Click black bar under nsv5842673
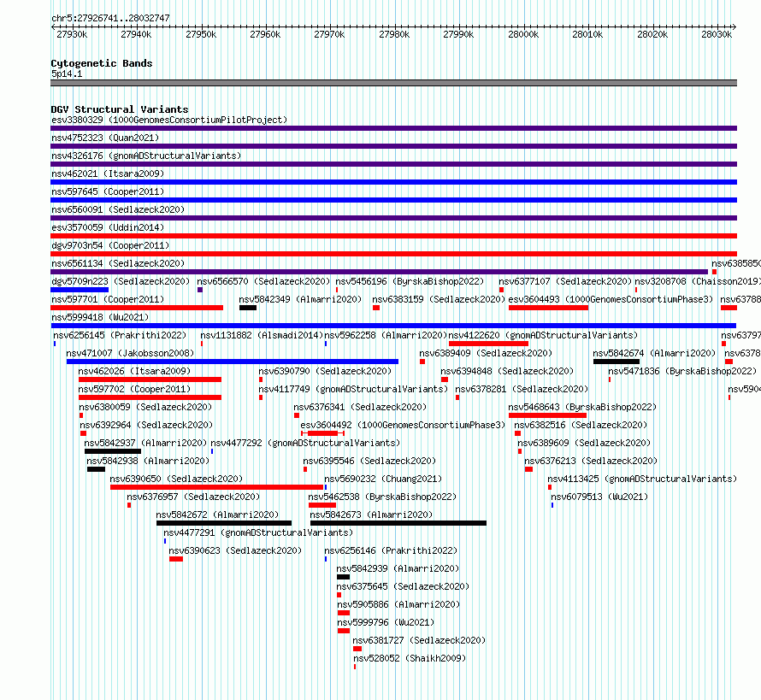761x700 pixels. (x=398, y=523)
